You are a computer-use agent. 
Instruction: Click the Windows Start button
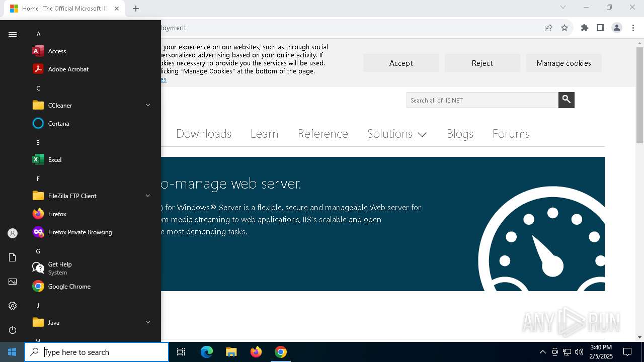click(x=12, y=352)
